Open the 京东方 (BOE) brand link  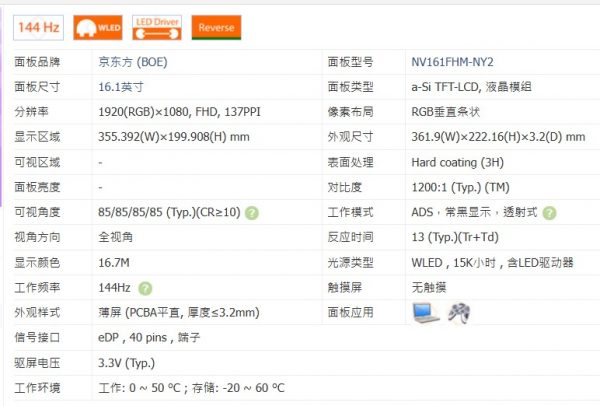133,62
